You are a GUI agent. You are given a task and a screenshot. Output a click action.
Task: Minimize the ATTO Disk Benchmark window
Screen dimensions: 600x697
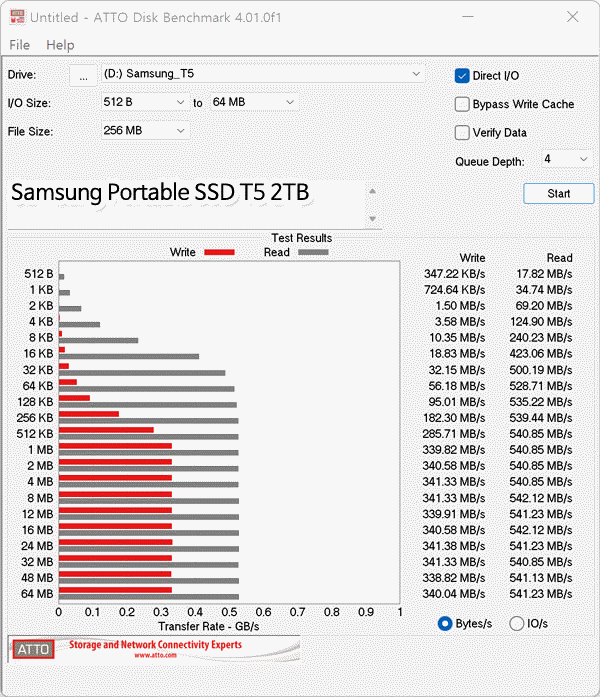coord(468,17)
